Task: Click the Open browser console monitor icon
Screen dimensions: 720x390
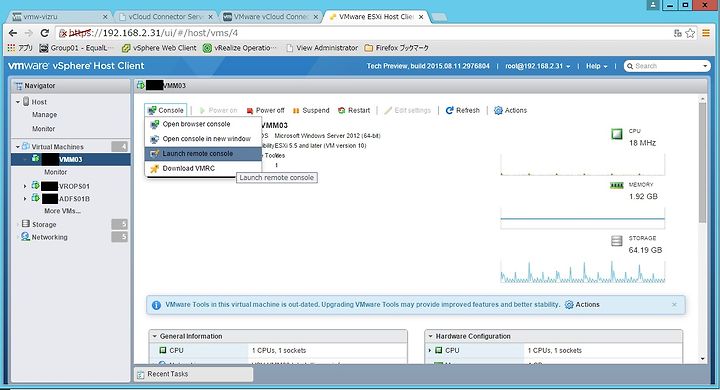Action: (x=155, y=124)
